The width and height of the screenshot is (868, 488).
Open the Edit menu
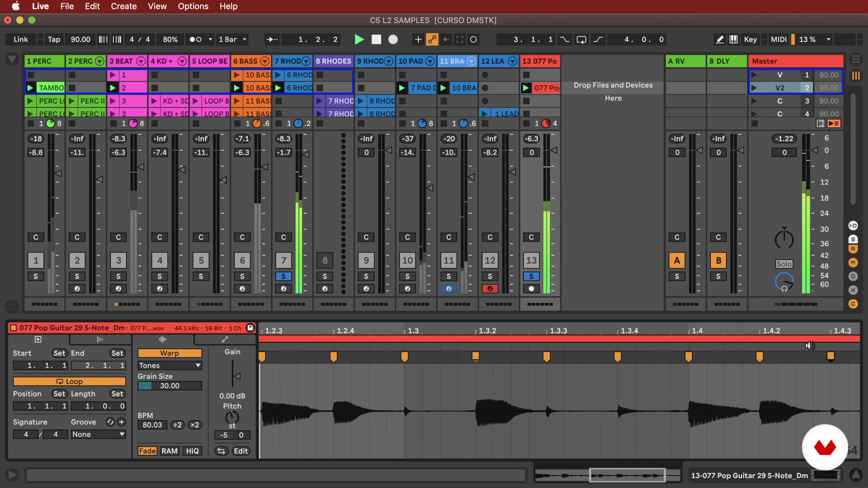point(92,6)
